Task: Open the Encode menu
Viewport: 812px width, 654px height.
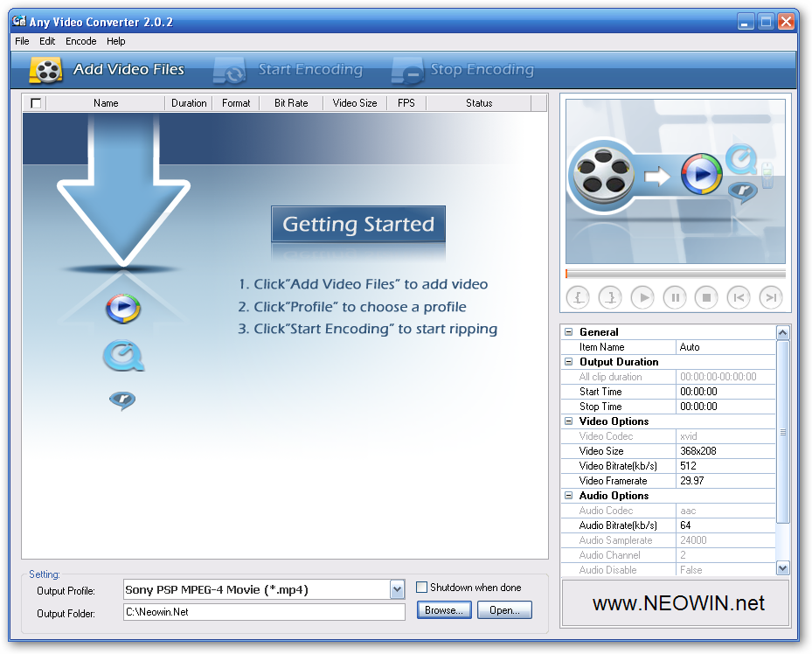Action: (x=81, y=41)
